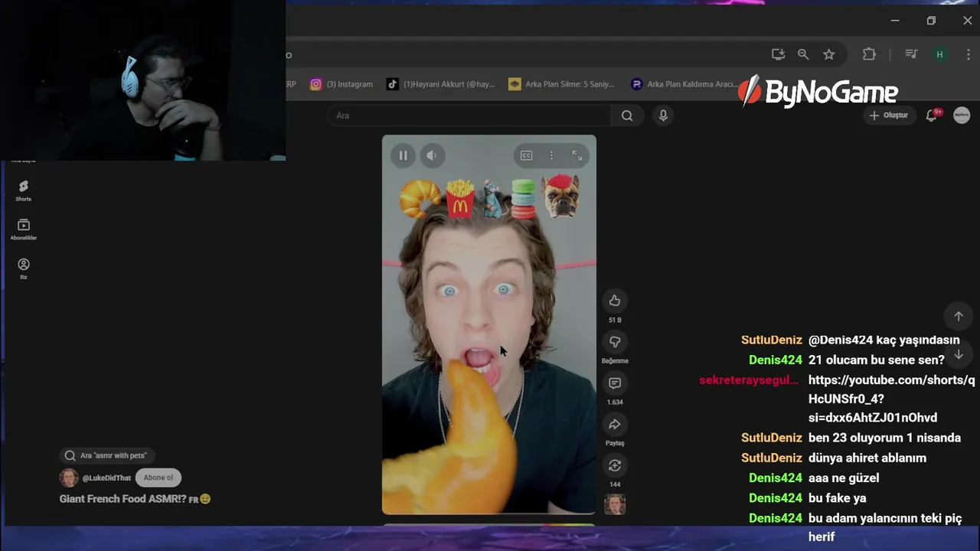Open the browser media control icon
Screen dimensions: 980x551
pyautogui.click(x=911, y=54)
